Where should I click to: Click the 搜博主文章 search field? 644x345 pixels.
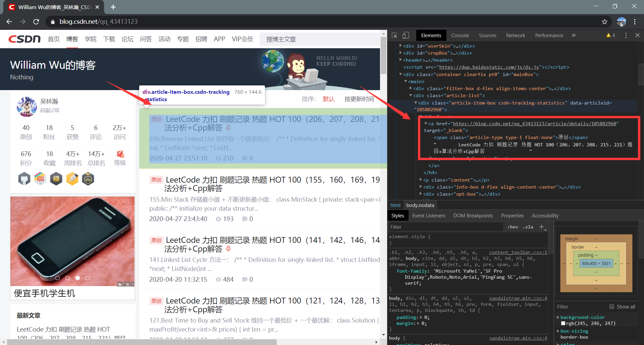(x=320, y=39)
